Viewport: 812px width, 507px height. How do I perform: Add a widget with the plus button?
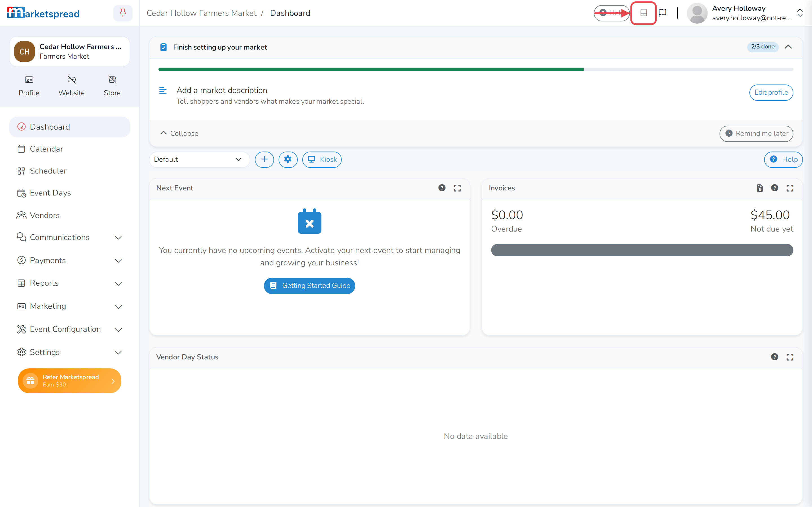point(264,159)
